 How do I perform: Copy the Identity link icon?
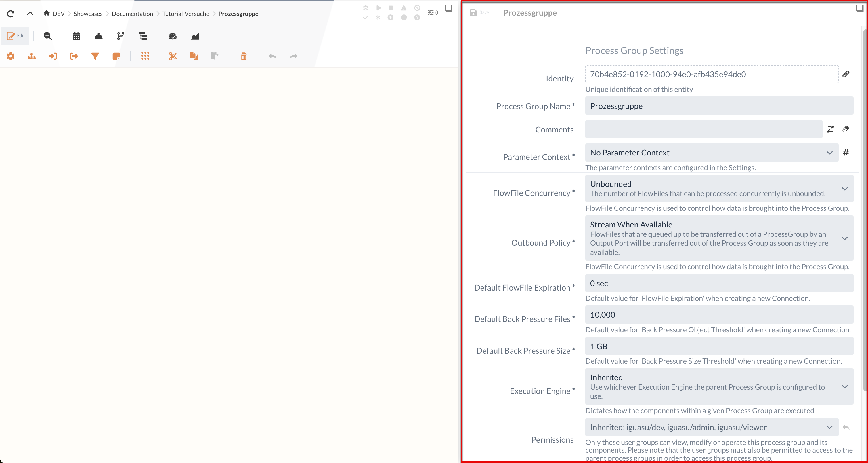[846, 74]
